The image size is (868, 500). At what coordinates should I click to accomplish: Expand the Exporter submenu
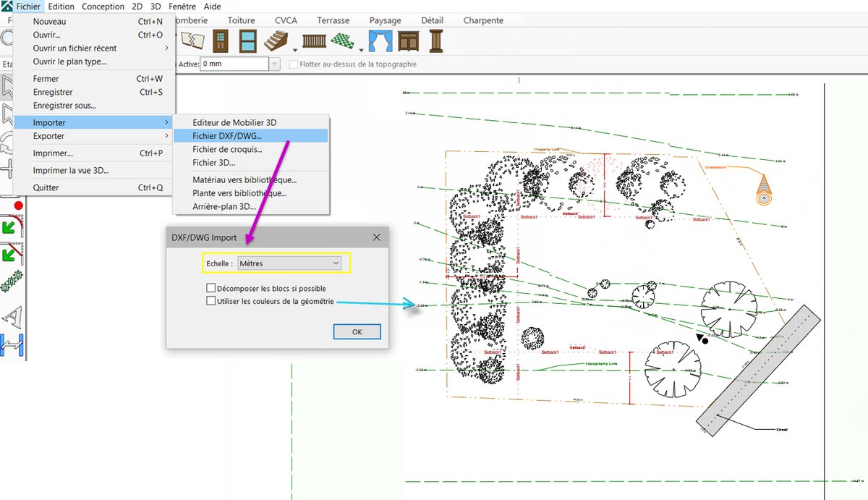click(93, 136)
